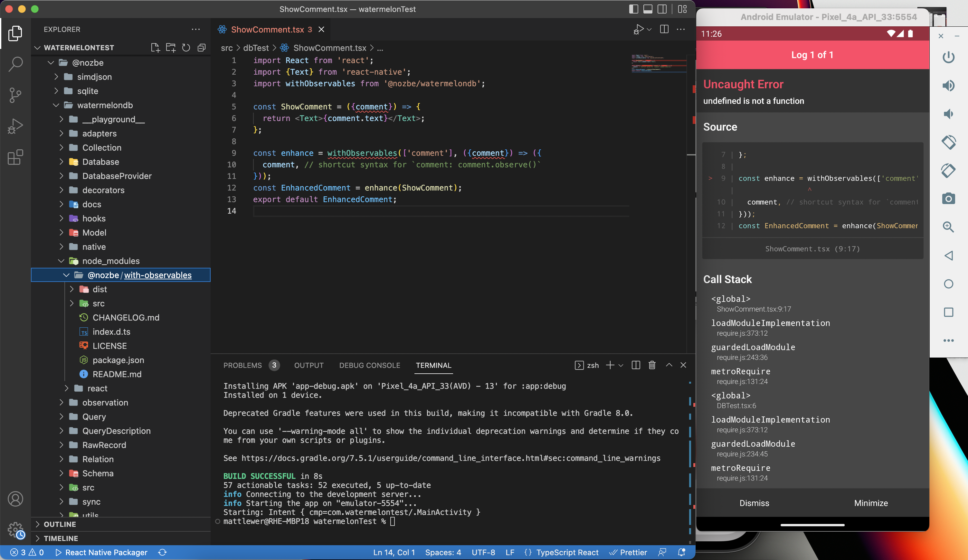
Task: Take a screenshot with the emulator camera icon
Action: [949, 199]
